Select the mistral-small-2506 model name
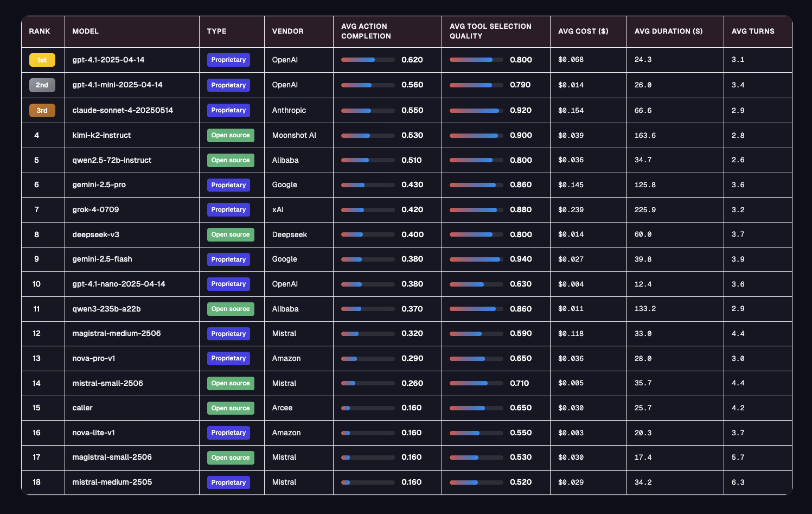Screen dimensions: 812x514 pos(107,383)
